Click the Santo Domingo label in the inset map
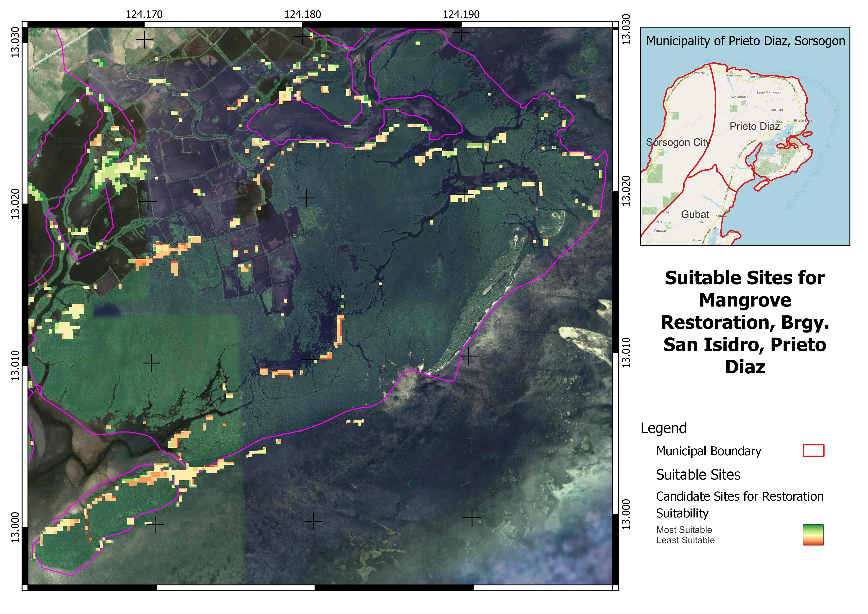 click(x=768, y=93)
